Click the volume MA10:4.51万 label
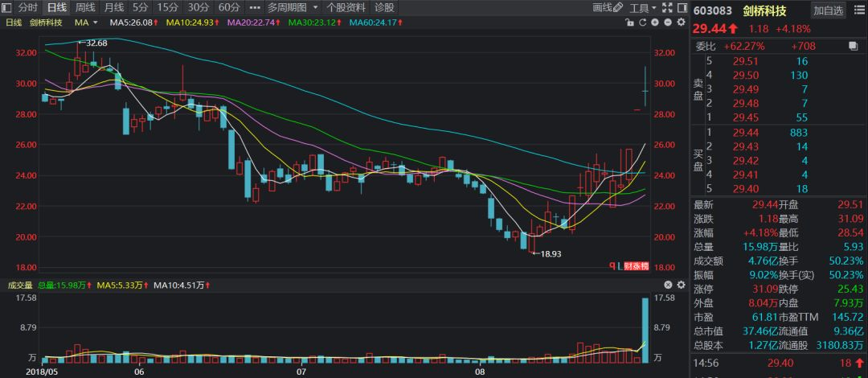Viewport: 868px width, 378px height. point(182,286)
